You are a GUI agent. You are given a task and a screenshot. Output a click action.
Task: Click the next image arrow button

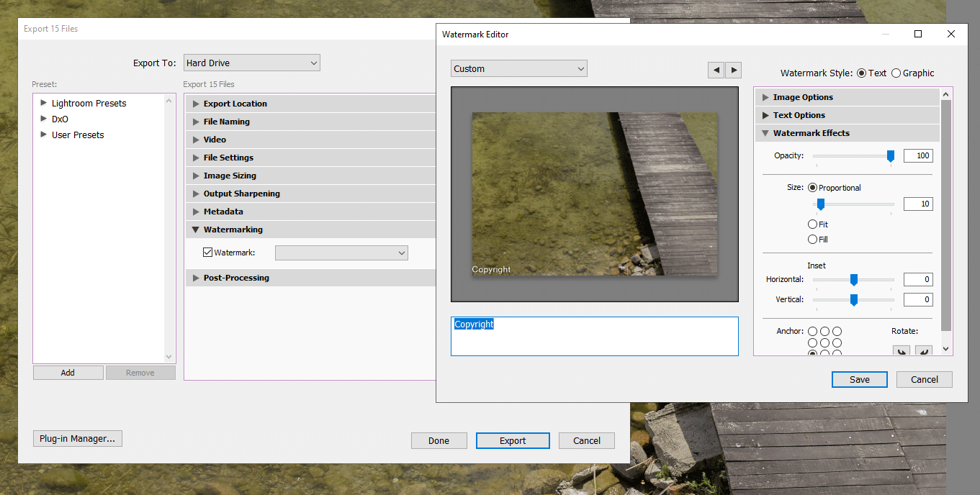pyautogui.click(x=733, y=70)
